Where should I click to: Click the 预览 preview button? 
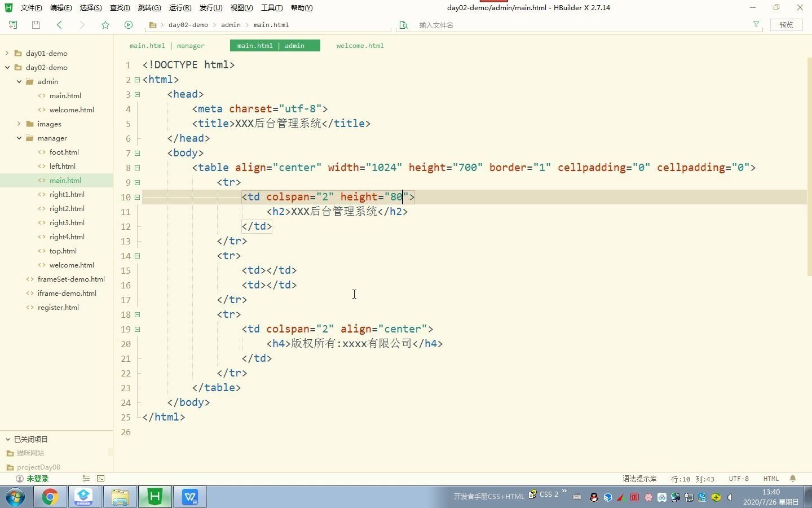(786, 25)
